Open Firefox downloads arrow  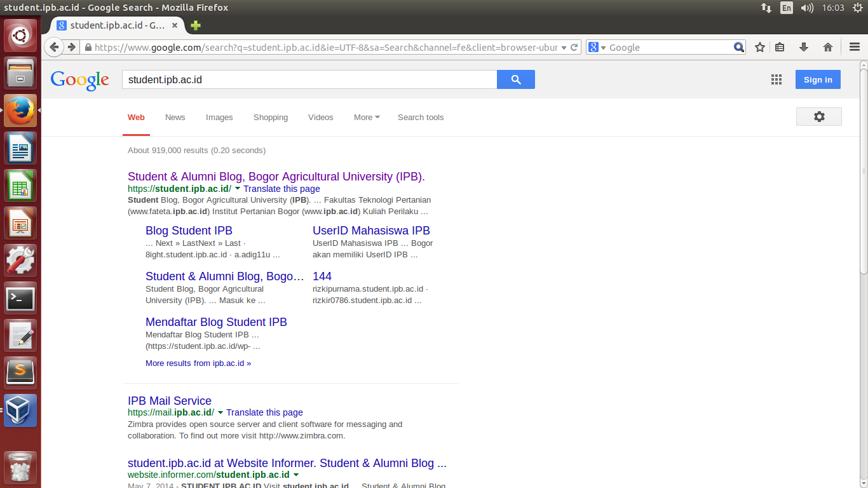pyautogui.click(x=804, y=47)
